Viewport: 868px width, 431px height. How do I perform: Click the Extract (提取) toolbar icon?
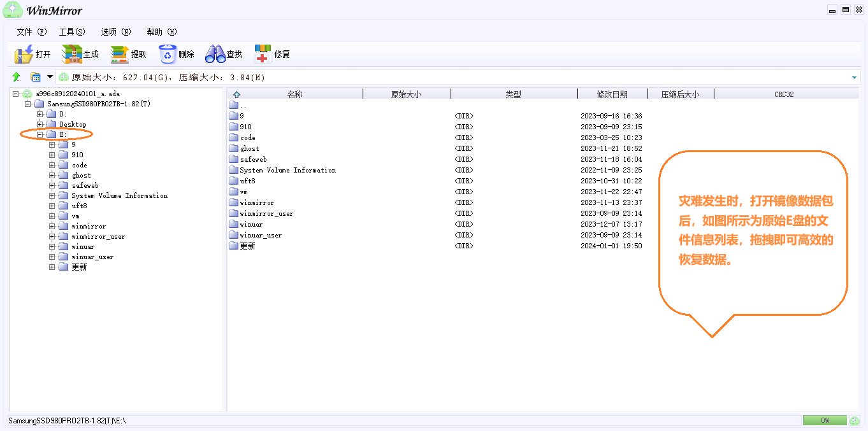(x=120, y=54)
